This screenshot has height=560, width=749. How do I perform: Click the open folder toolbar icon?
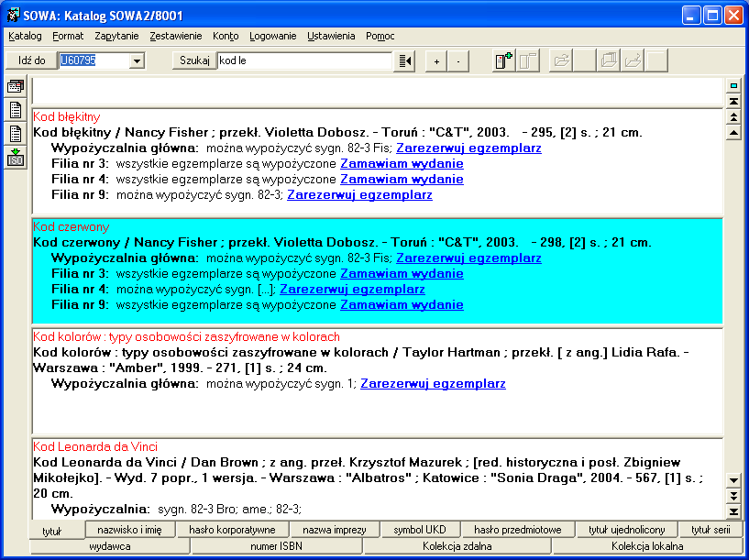click(561, 60)
